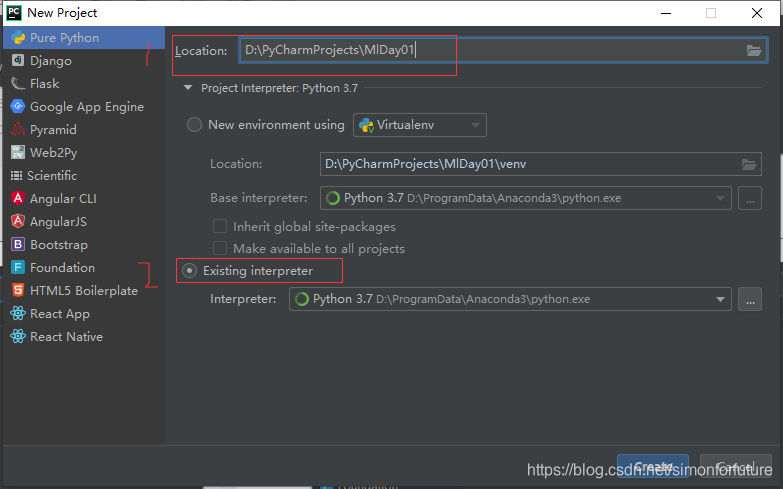Browse for project location folder icon

pyautogui.click(x=754, y=50)
